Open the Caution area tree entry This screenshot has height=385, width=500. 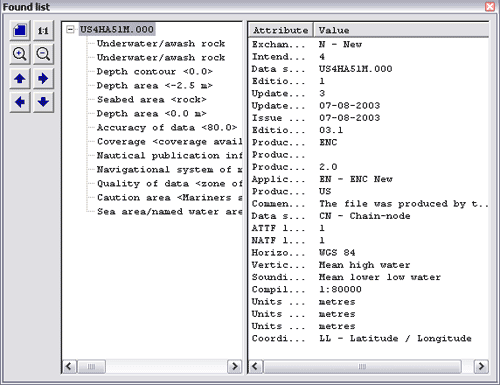[x=169, y=198]
